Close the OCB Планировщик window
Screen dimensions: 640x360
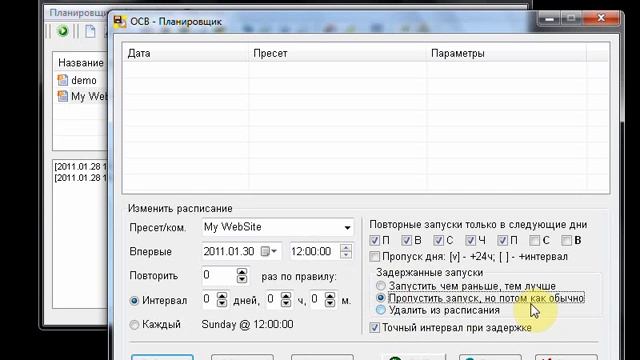coord(601,18)
